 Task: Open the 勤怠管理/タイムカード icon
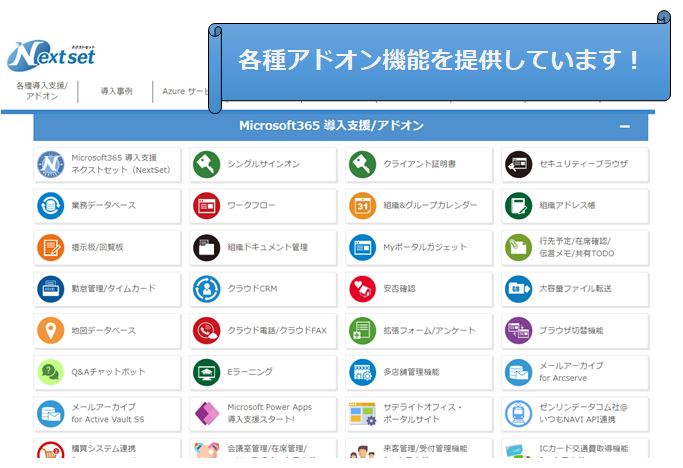51,289
